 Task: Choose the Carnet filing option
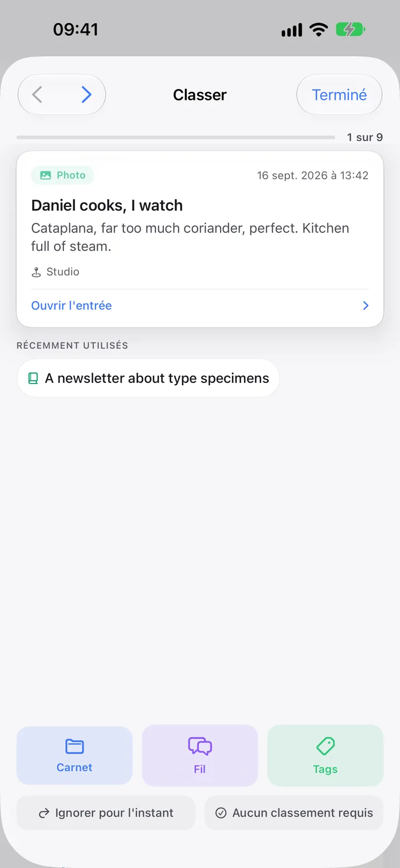(x=74, y=755)
